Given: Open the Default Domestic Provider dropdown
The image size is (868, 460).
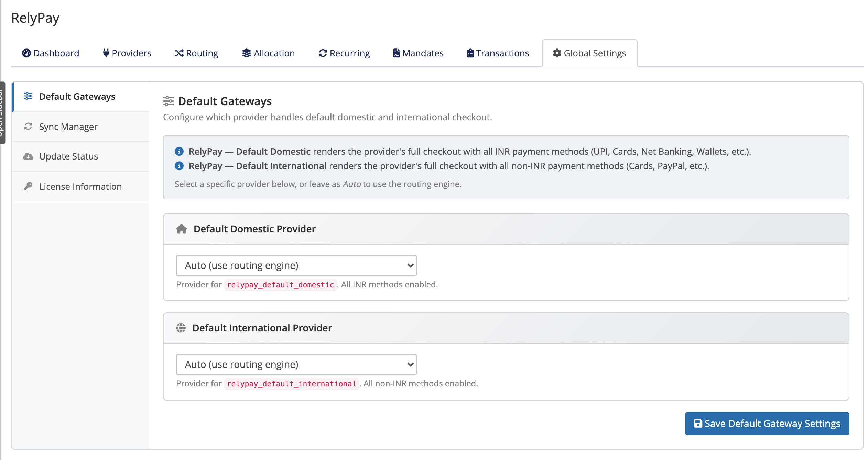Looking at the screenshot, I should (296, 265).
